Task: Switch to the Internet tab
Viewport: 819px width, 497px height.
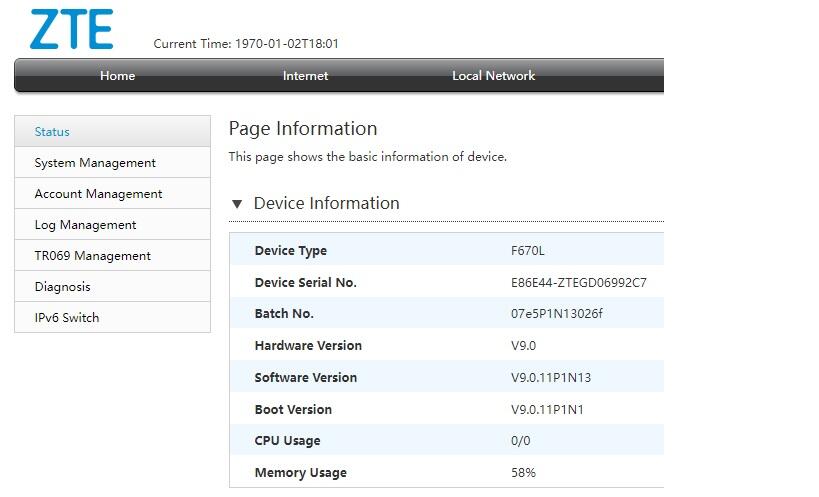Action: (305, 76)
